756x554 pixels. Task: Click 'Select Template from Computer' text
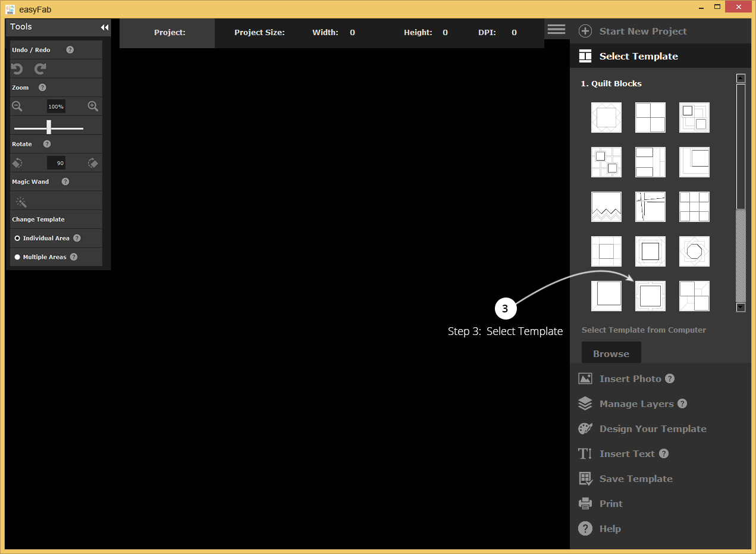[x=644, y=330]
